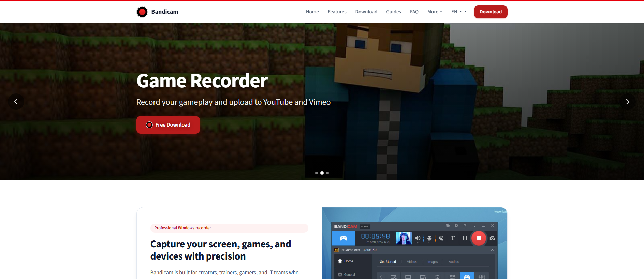
Task: Click the red stop recording button in app image
Action: tap(479, 238)
